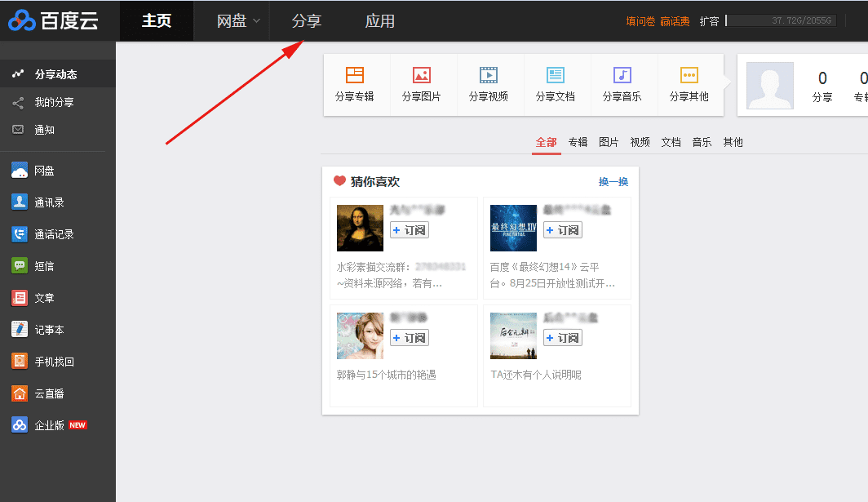Screen dimensions: 868x502
Task: Click the 分享其他 icon
Action: click(x=689, y=75)
